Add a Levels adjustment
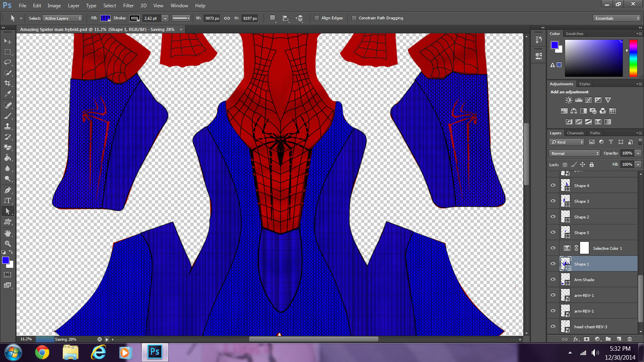Screen dimensions: 644x362 point(579,100)
